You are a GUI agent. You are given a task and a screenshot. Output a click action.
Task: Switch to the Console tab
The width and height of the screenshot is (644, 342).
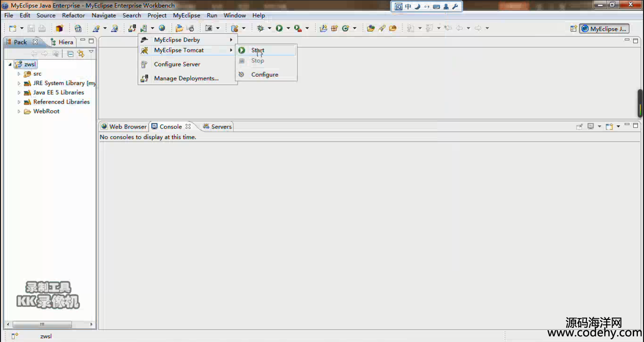[x=171, y=127]
